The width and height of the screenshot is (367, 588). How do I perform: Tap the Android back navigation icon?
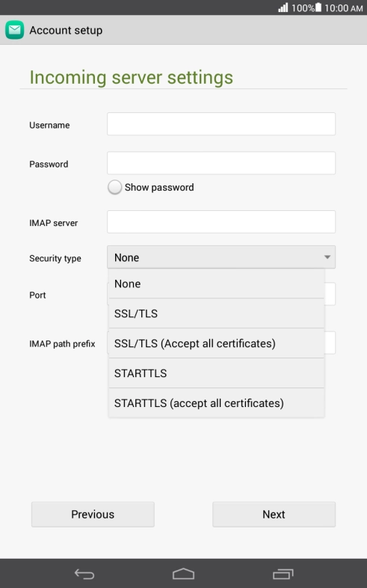coord(84,574)
